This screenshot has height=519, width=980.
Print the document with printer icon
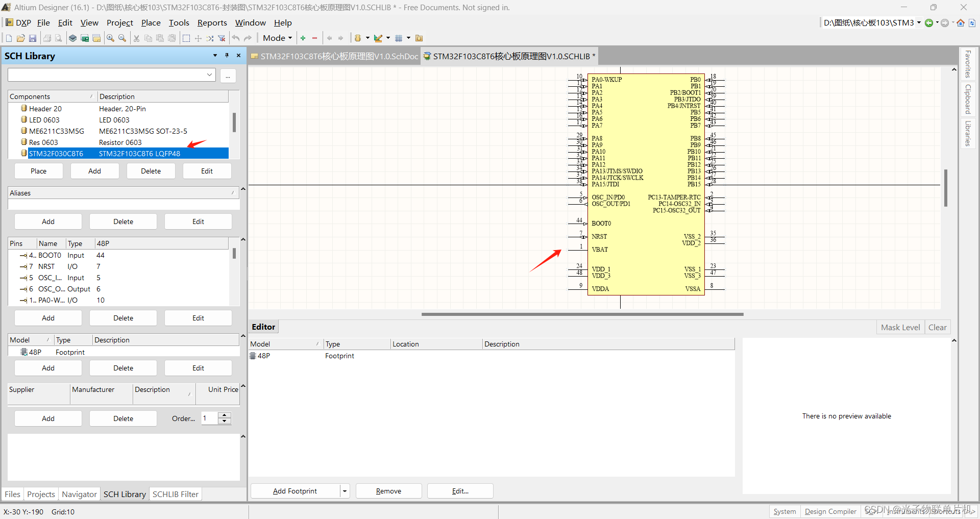pyautogui.click(x=47, y=38)
